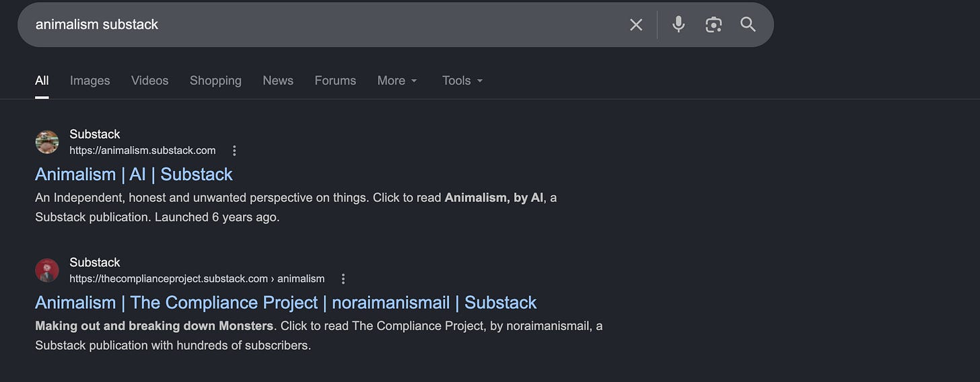This screenshot has width=980, height=382.
Task: Click the thecomplianceproject.substack.com › animalism URL
Action: [x=197, y=279]
